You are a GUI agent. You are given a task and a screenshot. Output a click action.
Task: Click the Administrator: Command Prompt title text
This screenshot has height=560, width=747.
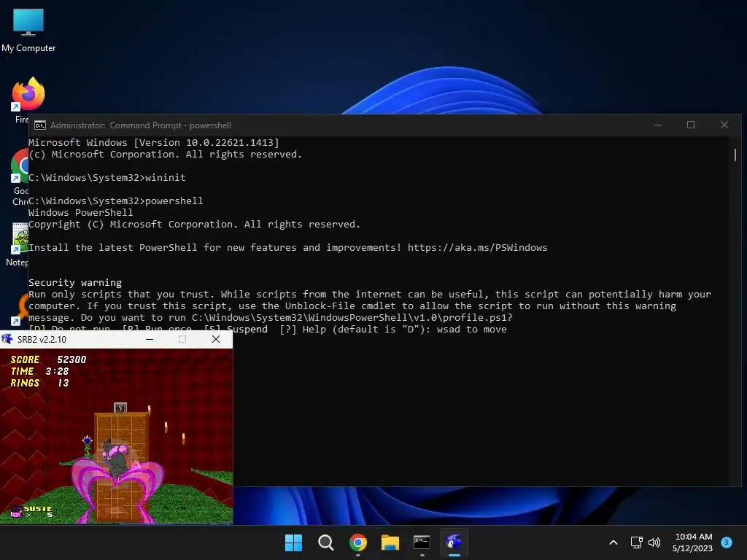[x=141, y=125]
